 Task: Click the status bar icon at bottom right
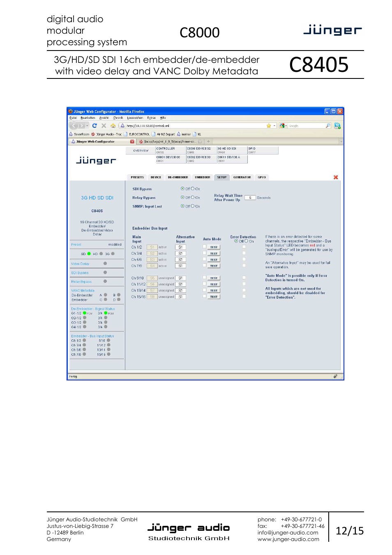tap(335, 376)
